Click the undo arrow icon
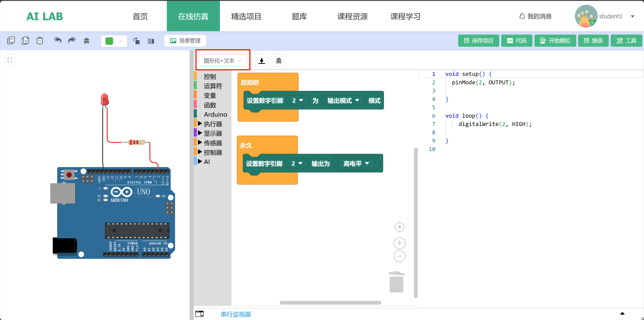This screenshot has height=320, width=644. (x=57, y=40)
